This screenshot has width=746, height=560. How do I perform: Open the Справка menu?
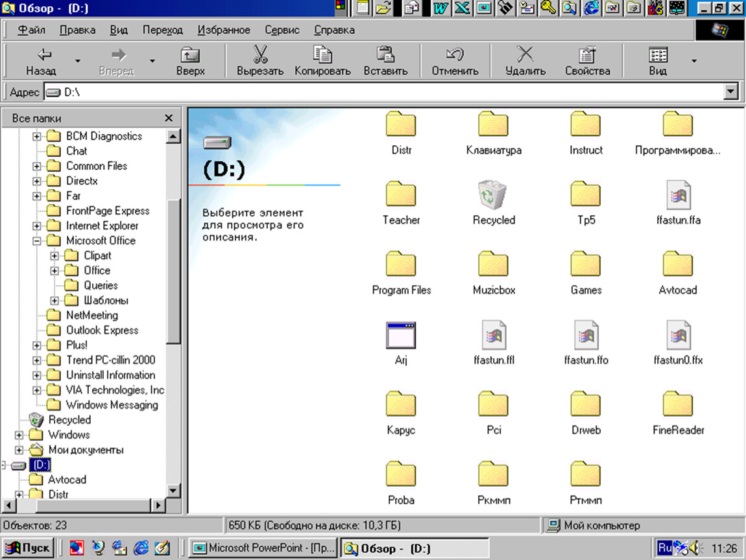point(335,30)
